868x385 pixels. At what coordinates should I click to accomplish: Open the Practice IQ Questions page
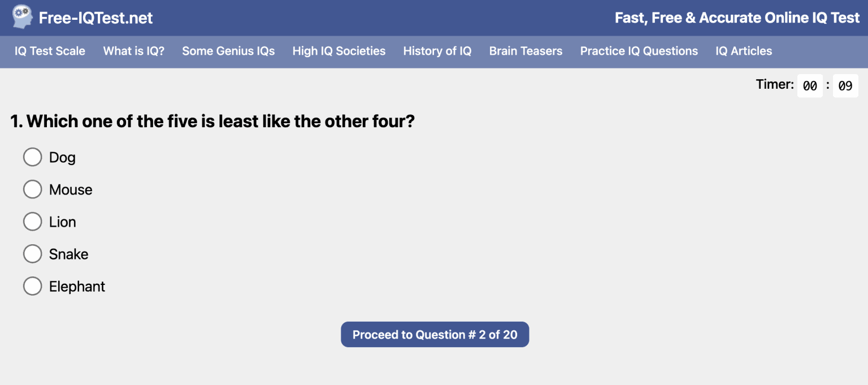click(x=639, y=51)
